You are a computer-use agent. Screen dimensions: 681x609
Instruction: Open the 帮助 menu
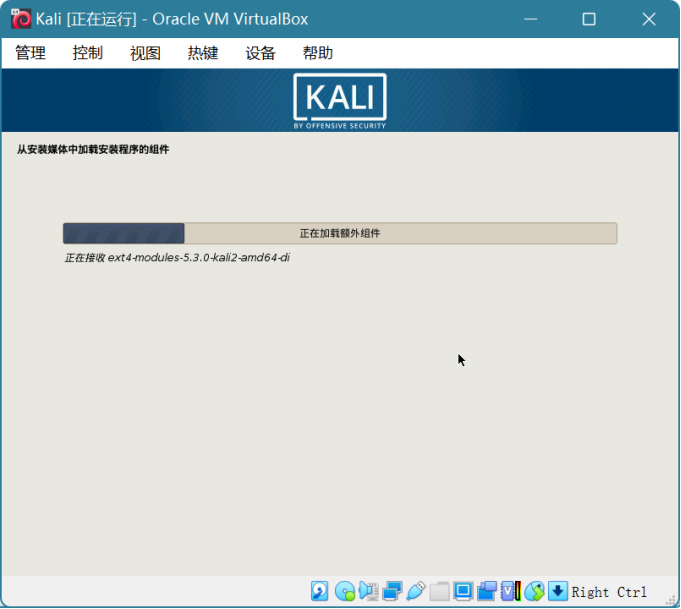point(318,53)
